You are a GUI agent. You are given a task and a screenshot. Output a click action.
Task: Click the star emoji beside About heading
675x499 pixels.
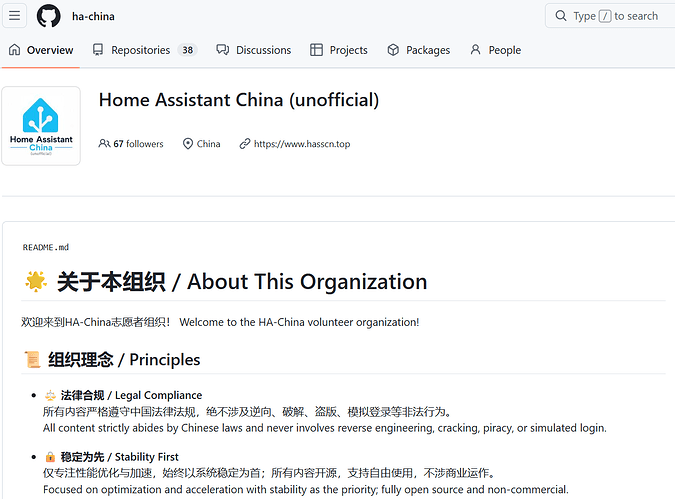click(36, 282)
